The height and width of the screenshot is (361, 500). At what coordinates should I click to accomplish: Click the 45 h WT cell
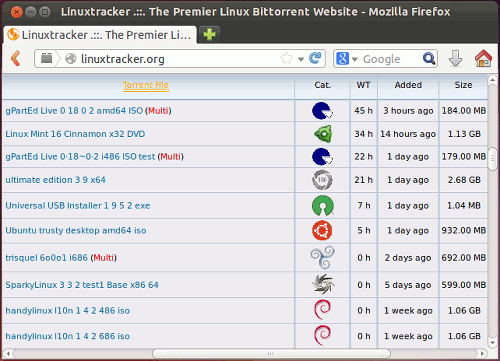click(363, 111)
